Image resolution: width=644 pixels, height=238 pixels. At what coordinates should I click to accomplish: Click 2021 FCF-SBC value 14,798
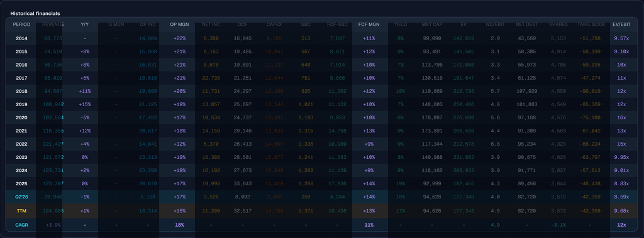click(x=337, y=131)
